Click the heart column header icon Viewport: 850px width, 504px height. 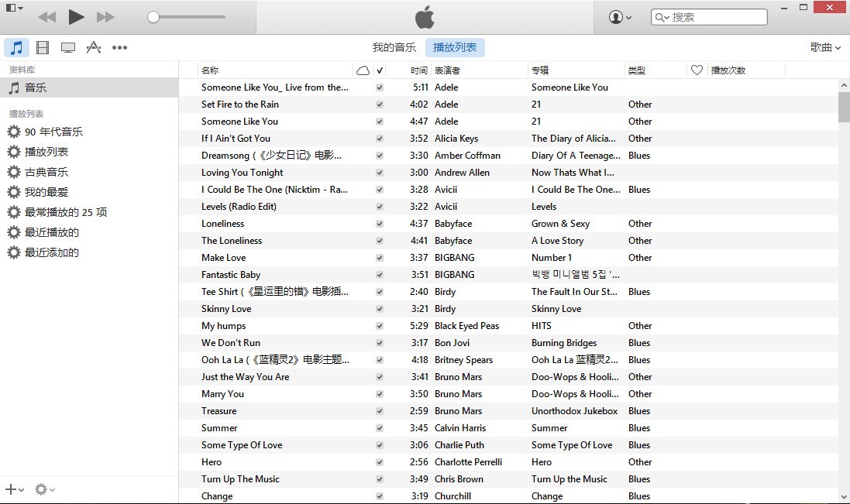(x=697, y=70)
